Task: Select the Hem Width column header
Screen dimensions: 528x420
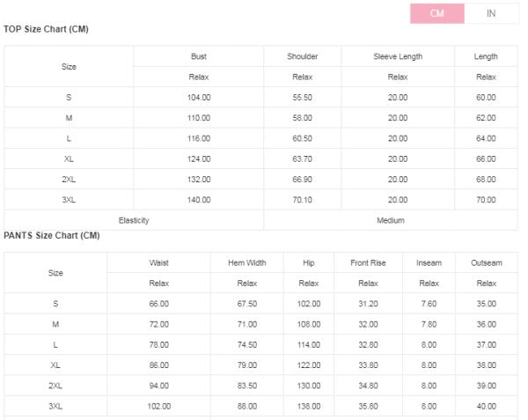Action: pyautogui.click(x=247, y=262)
